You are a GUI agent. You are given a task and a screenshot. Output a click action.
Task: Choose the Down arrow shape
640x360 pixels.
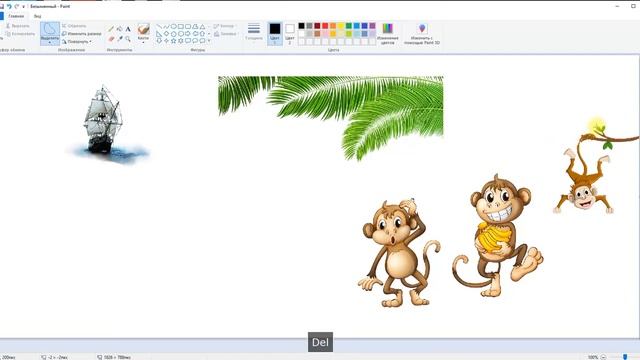pyautogui.click(x=159, y=41)
